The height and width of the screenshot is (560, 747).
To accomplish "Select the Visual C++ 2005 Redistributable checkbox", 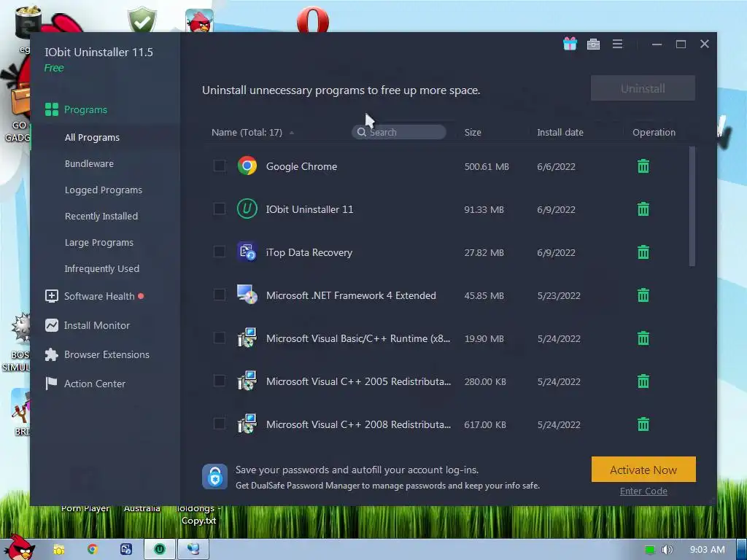I will (x=219, y=381).
